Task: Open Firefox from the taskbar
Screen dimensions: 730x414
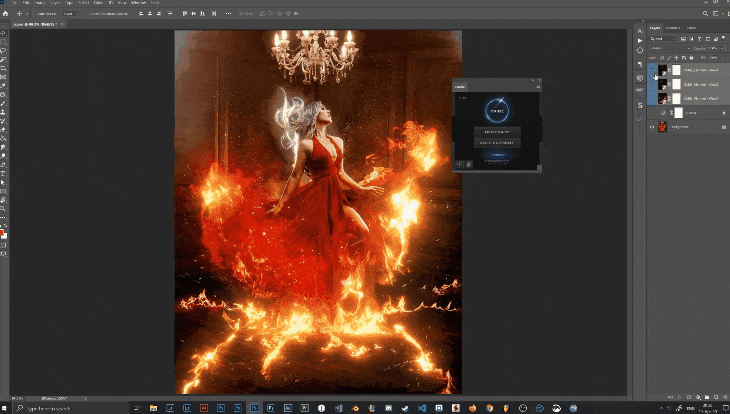Action: coord(473,408)
